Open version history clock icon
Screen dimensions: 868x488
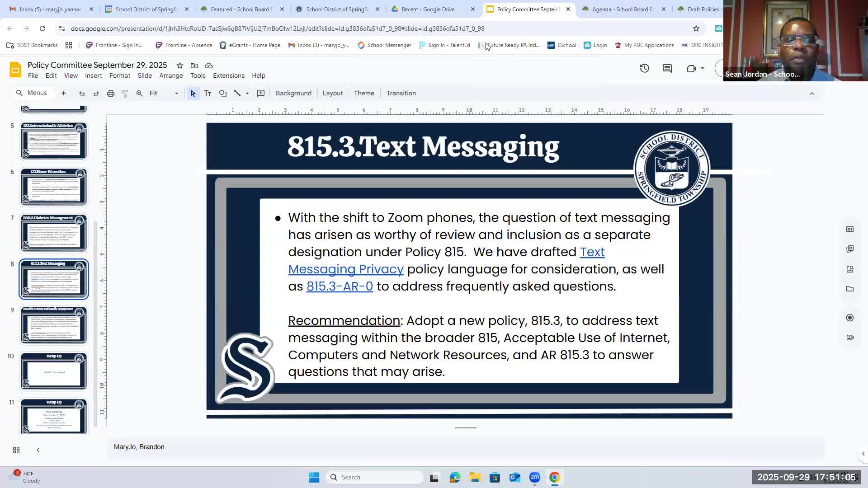[644, 68]
